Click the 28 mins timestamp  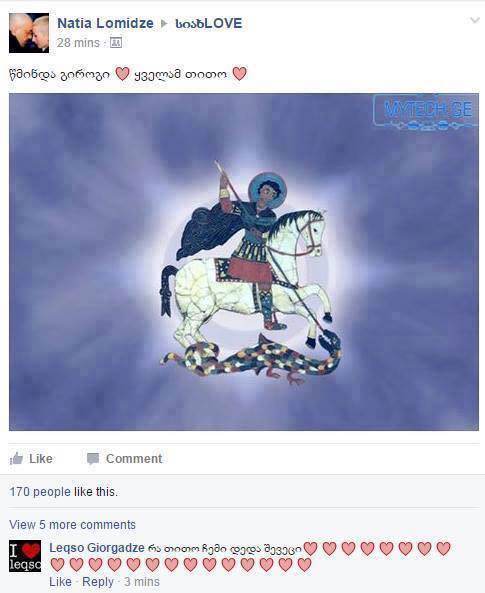(78, 43)
